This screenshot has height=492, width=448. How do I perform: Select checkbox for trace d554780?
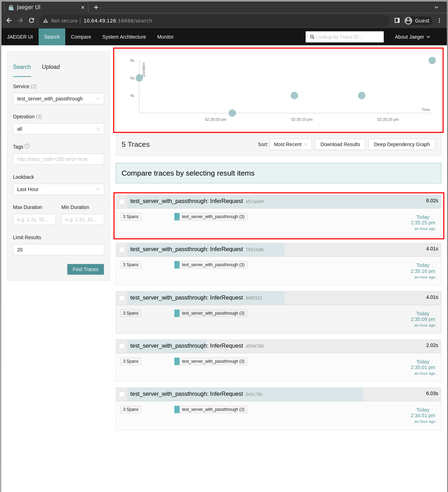[122, 346]
